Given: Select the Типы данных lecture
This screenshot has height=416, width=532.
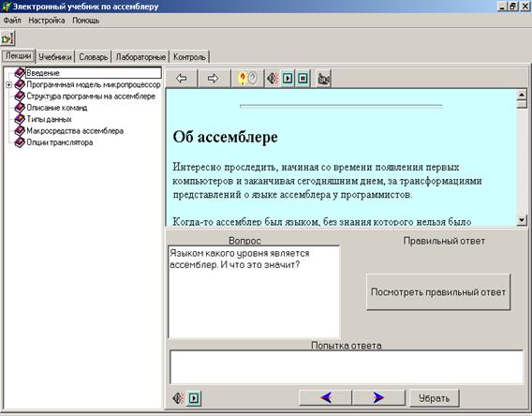Looking at the screenshot, I should (49, 119).
